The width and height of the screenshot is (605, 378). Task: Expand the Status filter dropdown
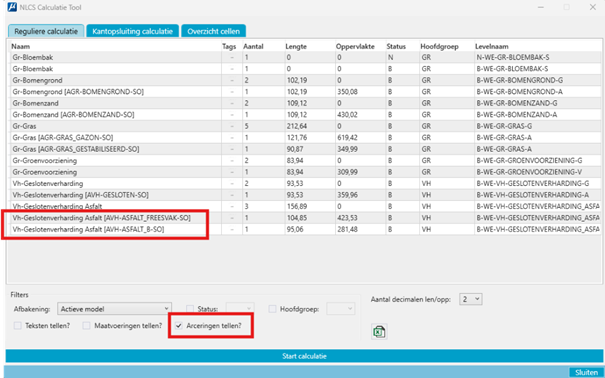[x=240, y=309]
